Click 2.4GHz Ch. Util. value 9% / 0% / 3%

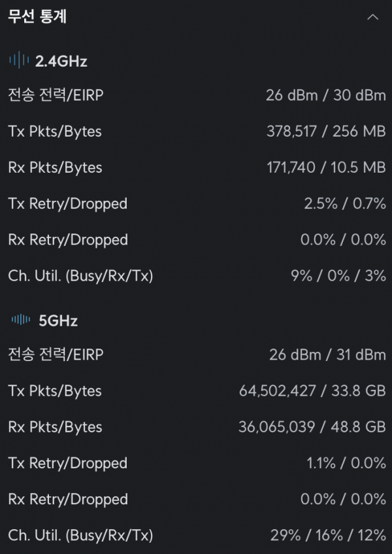(338, 275)
